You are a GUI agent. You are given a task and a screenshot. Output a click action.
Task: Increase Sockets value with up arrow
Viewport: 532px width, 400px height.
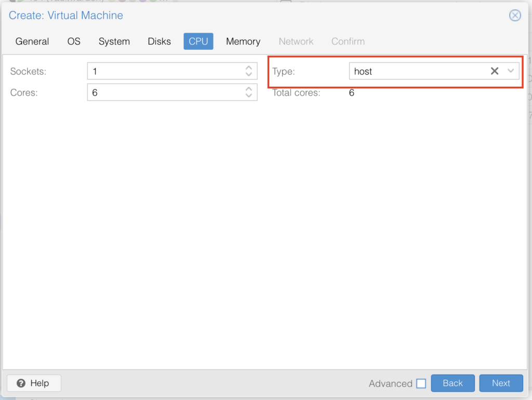[249, 68]
